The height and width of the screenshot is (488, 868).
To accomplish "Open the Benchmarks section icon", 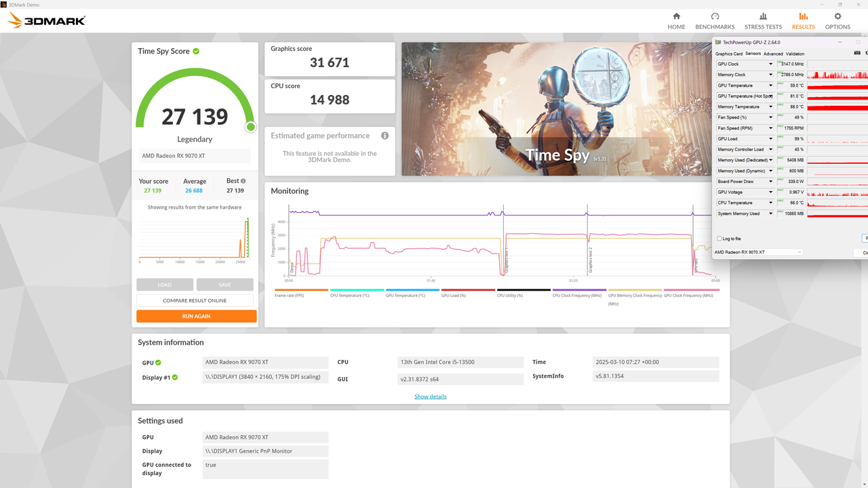I will click(x=715, y=16).
